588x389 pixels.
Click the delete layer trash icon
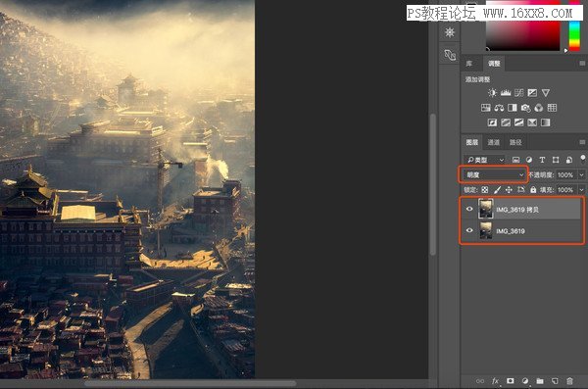(x=569, y=381)
